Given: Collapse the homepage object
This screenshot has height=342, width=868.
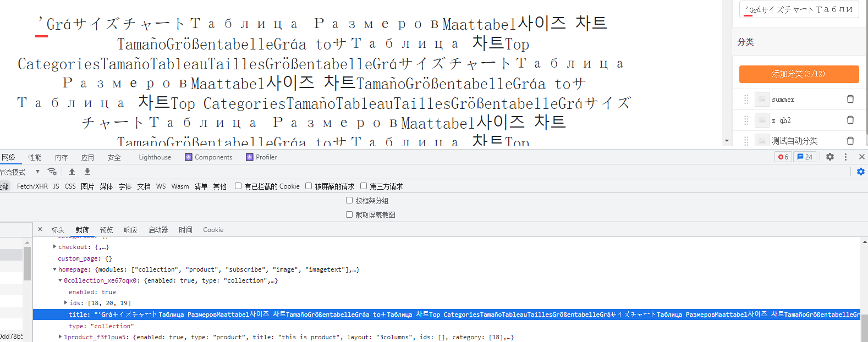Looking at the screenshot, I should [x=54, y=269].
